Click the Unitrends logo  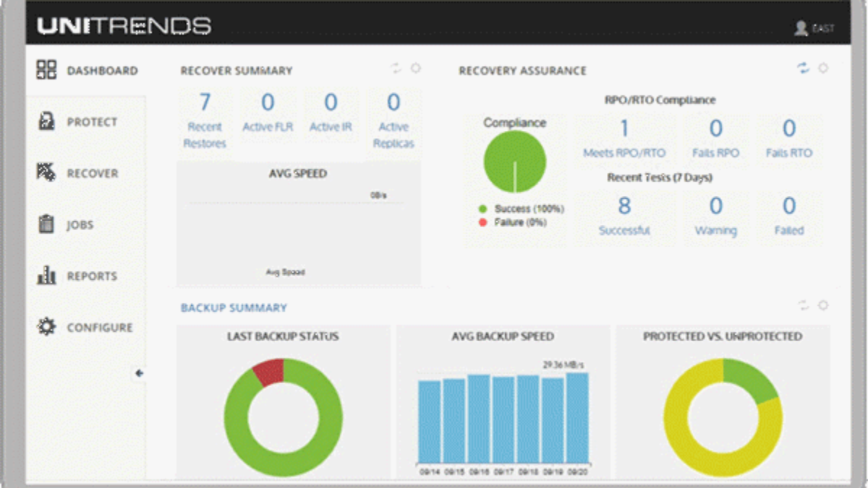point(124,27)
